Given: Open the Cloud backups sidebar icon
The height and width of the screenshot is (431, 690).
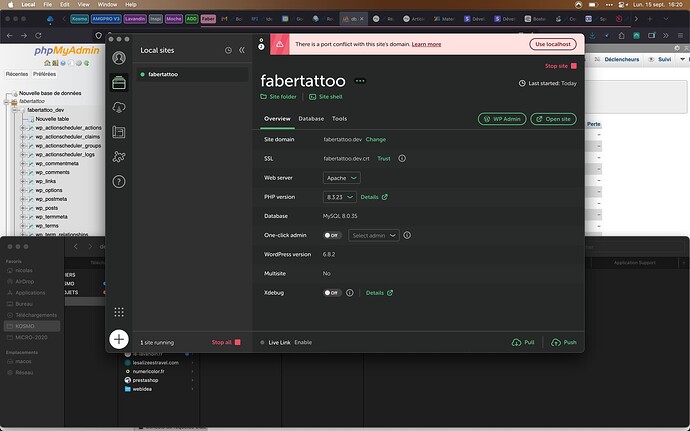Looking at the screenshot, I should point(119,107).
